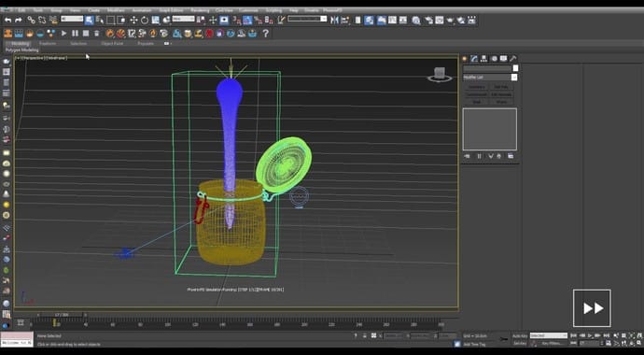Open the Select by Name dialog
Viewport: 644px width, 355px height.
pyautogui.click(x=100, y=20)
